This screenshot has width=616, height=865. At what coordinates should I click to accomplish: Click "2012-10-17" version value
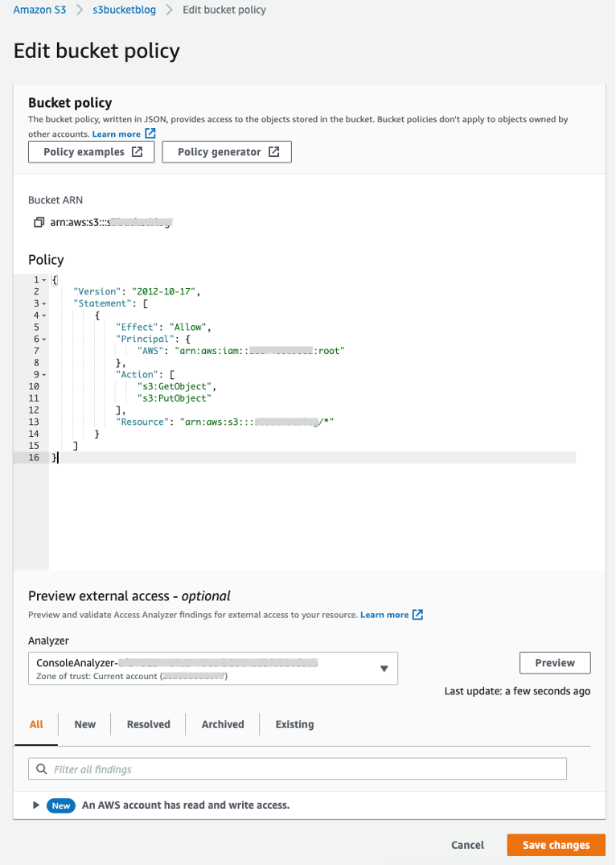coord(164,292)
